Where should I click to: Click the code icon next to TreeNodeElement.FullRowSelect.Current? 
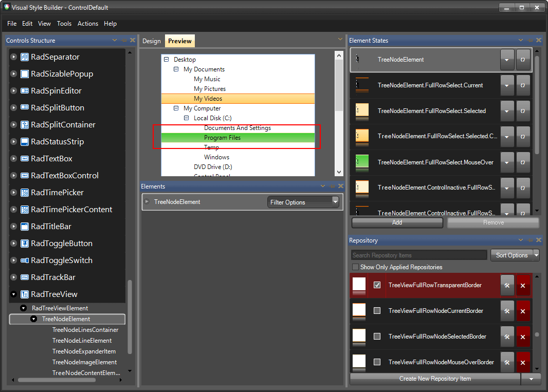point(523,85)
